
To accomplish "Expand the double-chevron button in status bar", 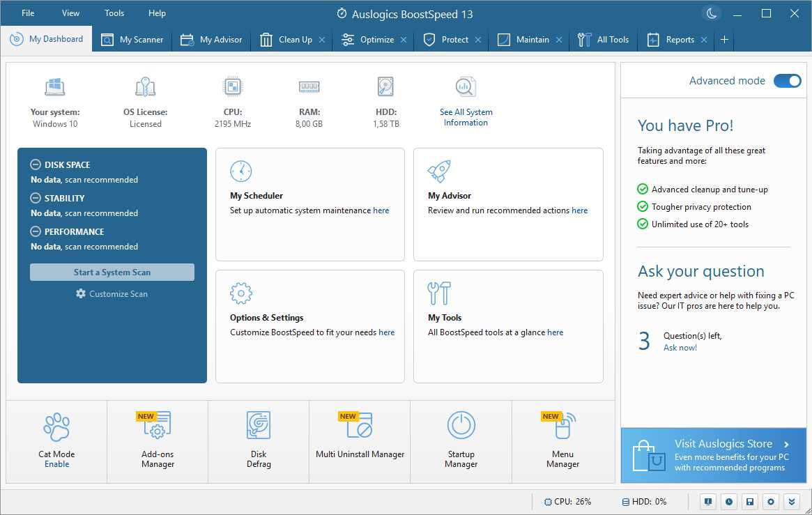I will [791, 502].
